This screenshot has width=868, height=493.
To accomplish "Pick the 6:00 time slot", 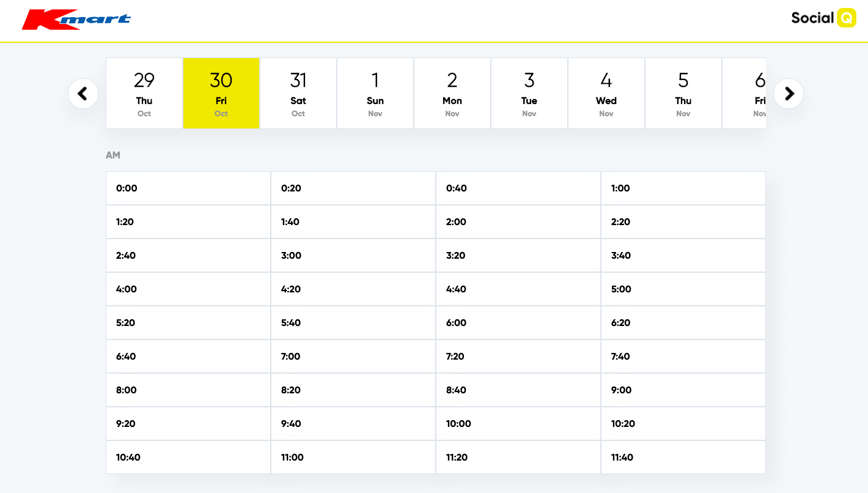I will 518,323.
